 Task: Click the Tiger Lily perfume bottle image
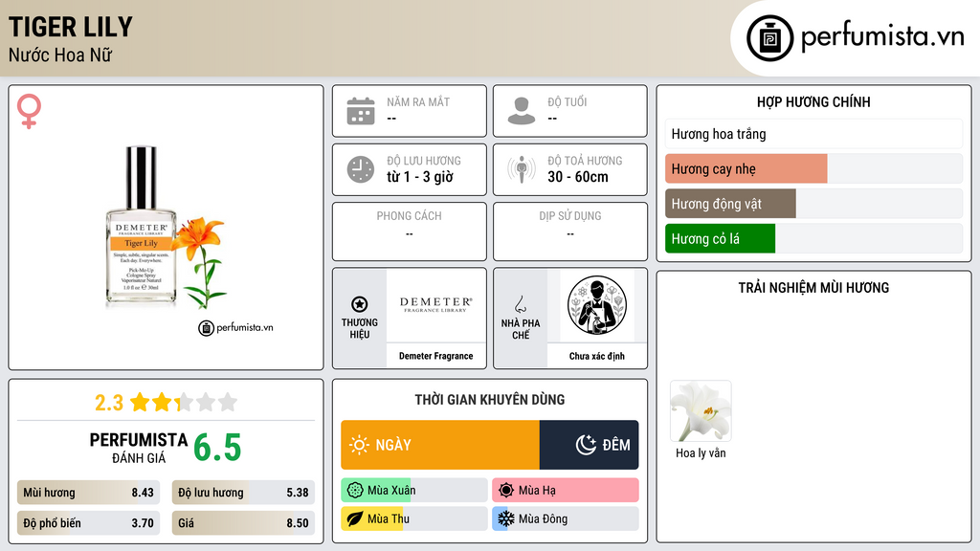(x=142, y=227)
